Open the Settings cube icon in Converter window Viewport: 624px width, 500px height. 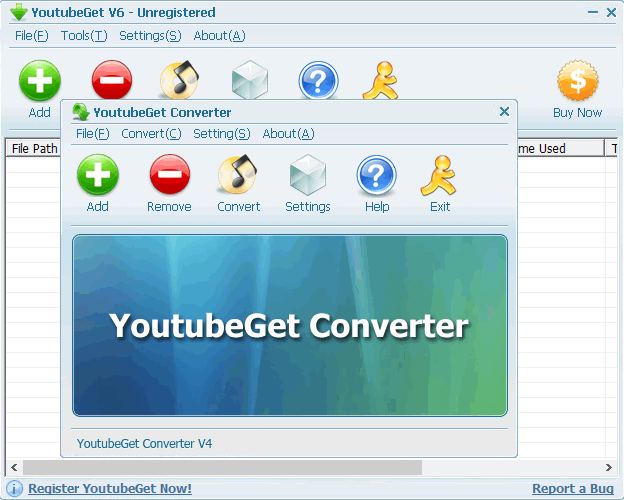308,175
